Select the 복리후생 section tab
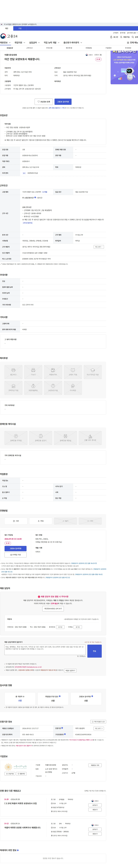The image size is (138, 868). 69,48
